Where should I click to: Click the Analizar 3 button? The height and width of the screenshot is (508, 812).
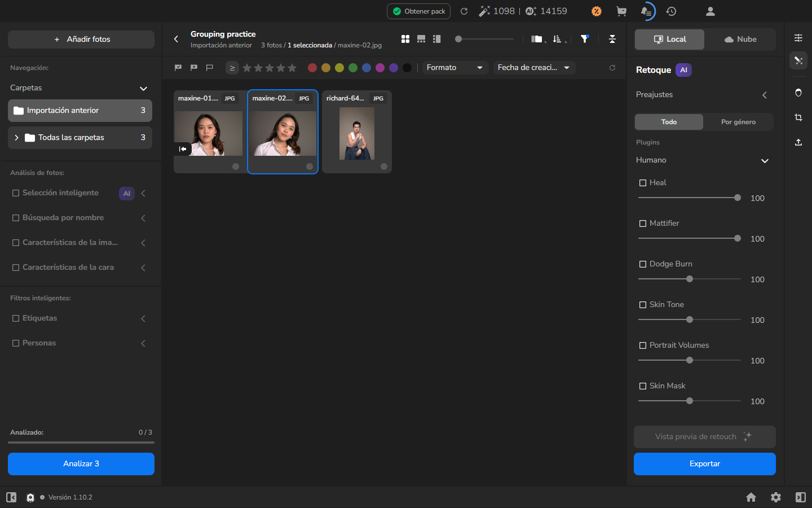click(81, 464)
